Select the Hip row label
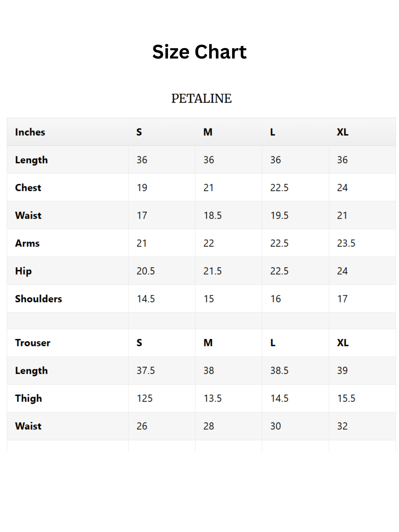The width and height of the screenshot is (399, 532). pos(23,271)
